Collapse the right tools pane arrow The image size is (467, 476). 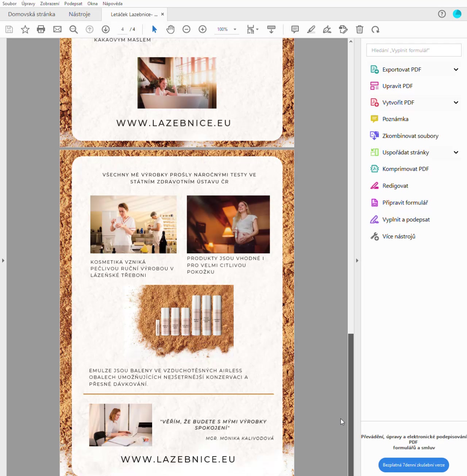click(357, 261)
